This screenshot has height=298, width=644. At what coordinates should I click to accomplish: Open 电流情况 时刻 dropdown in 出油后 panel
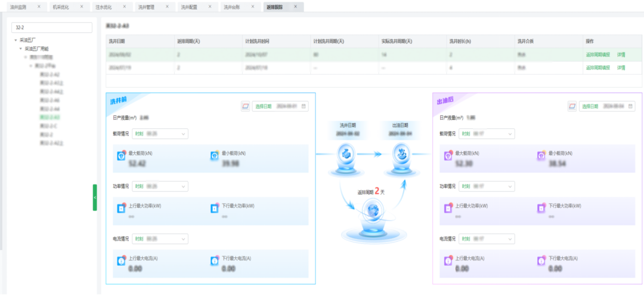click(x=487, y=239)
